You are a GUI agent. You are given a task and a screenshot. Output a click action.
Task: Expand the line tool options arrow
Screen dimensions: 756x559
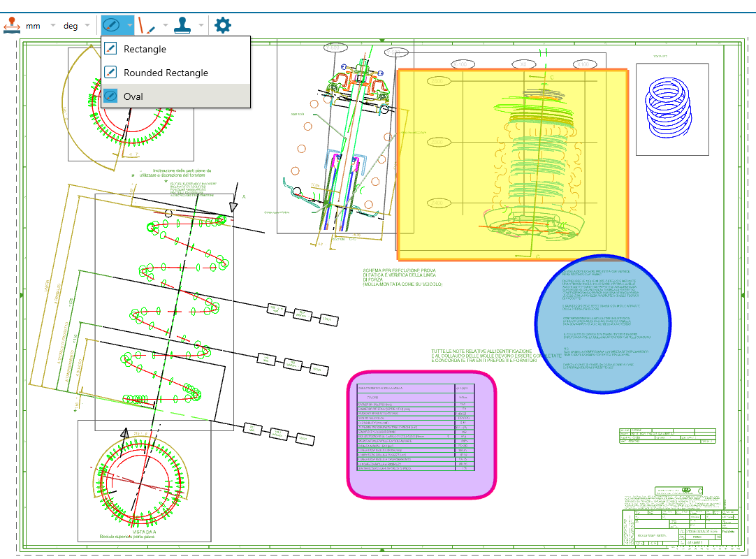point(166,26)
